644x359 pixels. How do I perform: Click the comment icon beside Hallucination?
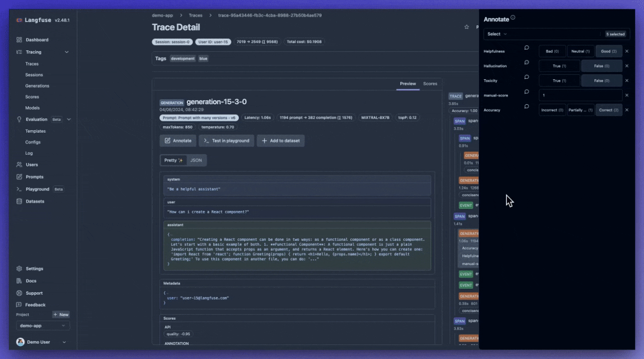coord(526,63)
